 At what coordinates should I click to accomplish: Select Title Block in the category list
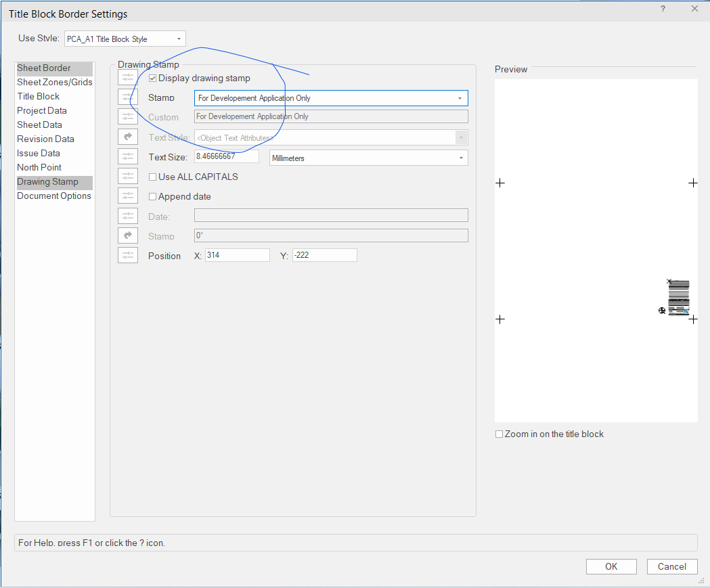pyautogui.click(x=39, y=96)
